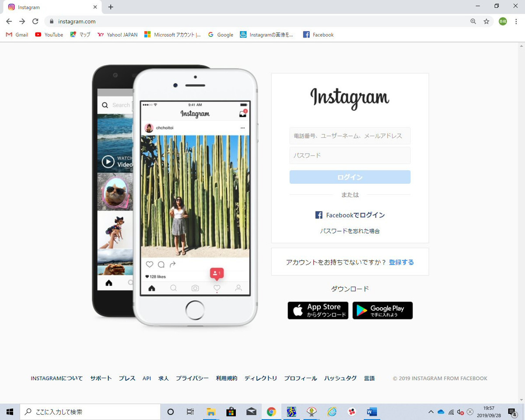This screenshot has width=525, height=420.
Task: Launch File Explorer from the taskbar
Action: click(211, 412)
